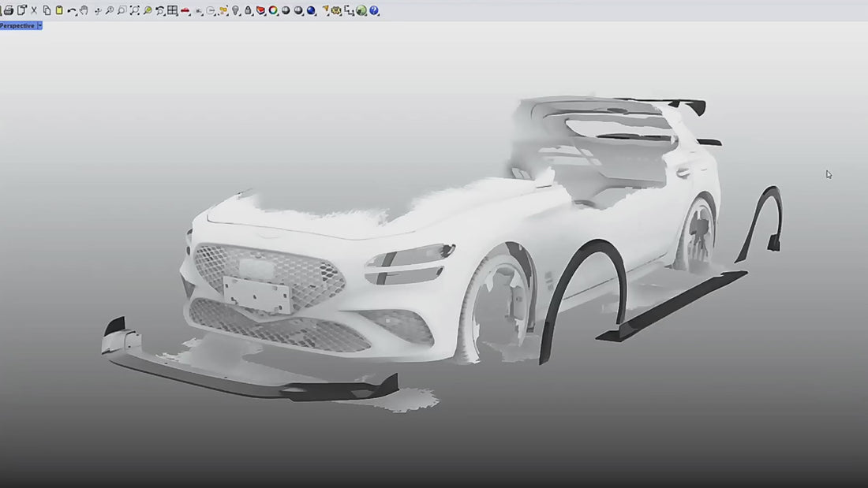Open the Perspective viewport dropdown arrow
This screenshot has width=868, height=488.
(x=40, y=25)
